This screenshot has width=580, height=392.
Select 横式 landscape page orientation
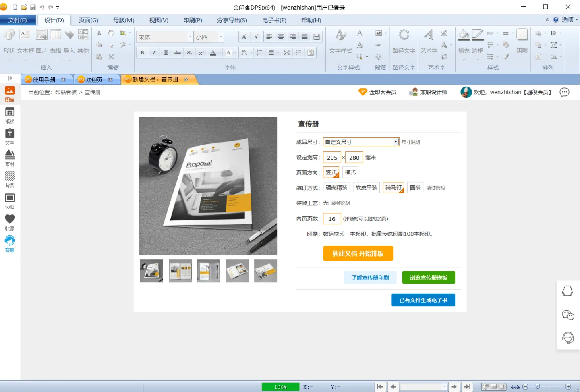tap(350, 172)
